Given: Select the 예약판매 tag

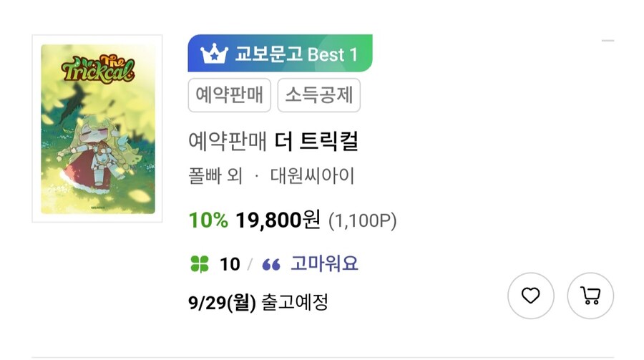Looking at the screenshot, I should pyautogui.click(x=230, y=95).
